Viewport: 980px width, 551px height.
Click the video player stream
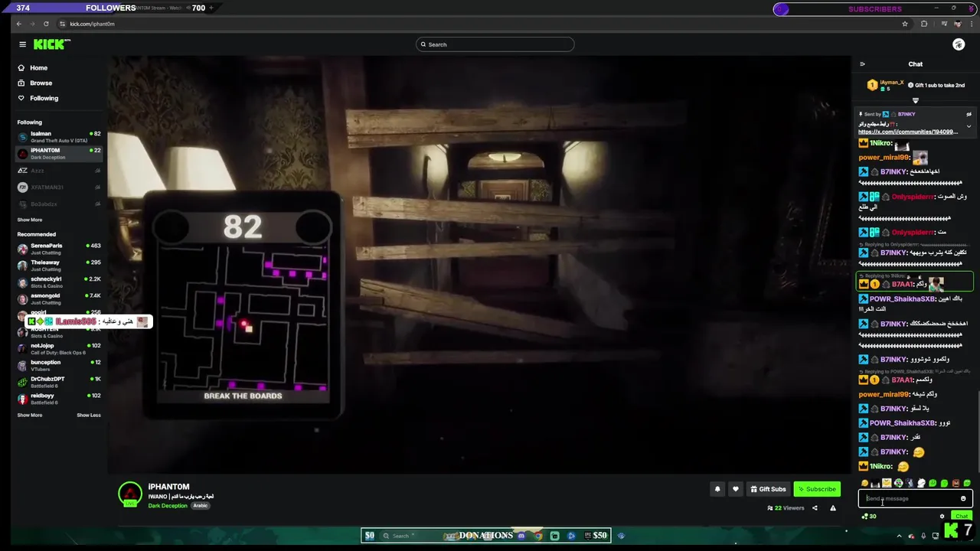pos(479,265)
